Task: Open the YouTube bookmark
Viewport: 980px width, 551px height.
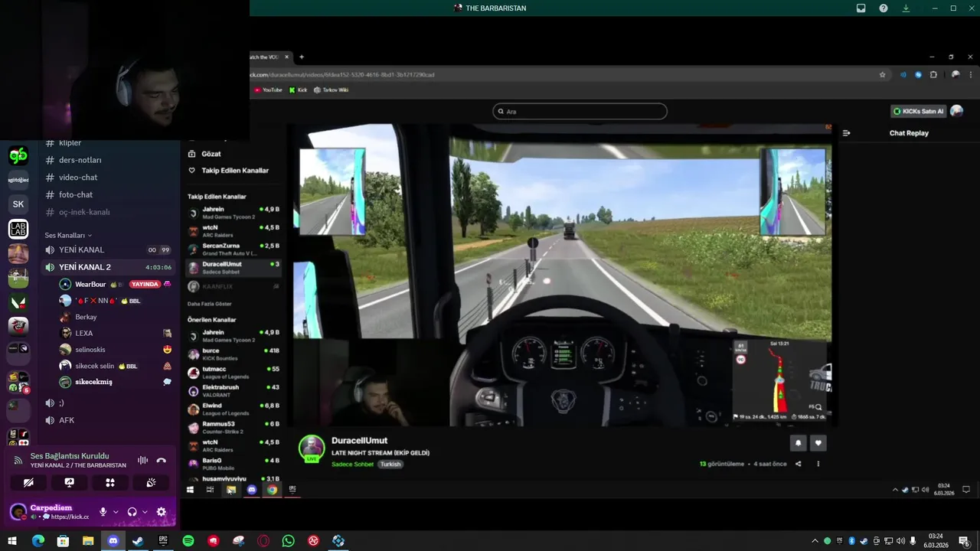Action: pyautogui.click(x=268, y=90)
